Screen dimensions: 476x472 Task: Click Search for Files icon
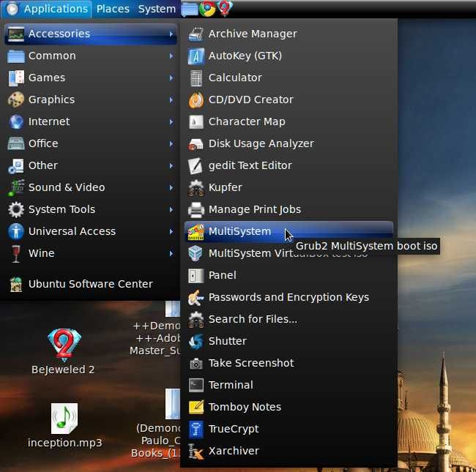[196, 319]
